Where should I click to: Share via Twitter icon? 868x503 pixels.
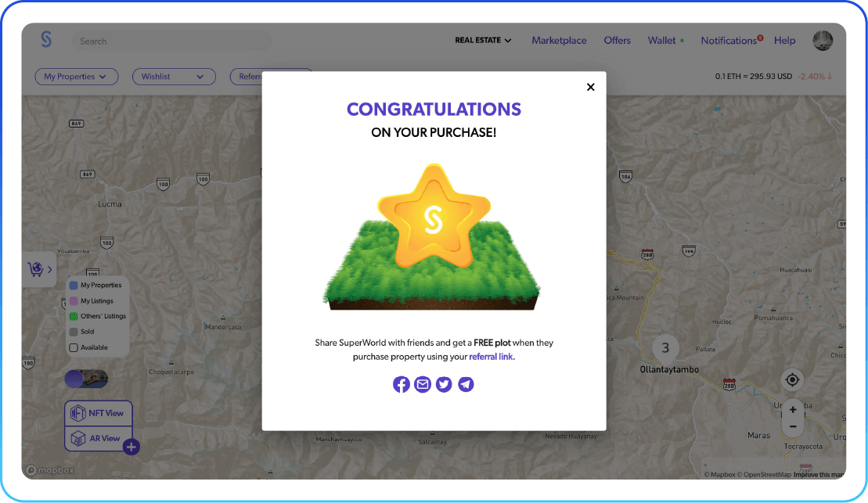[x=444, y=384]
